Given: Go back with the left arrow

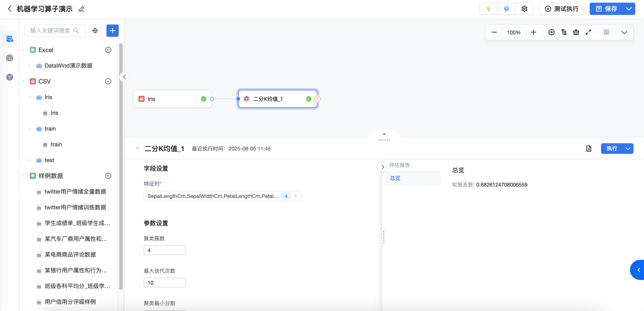Looking at the screenshot, I should 10,9.
